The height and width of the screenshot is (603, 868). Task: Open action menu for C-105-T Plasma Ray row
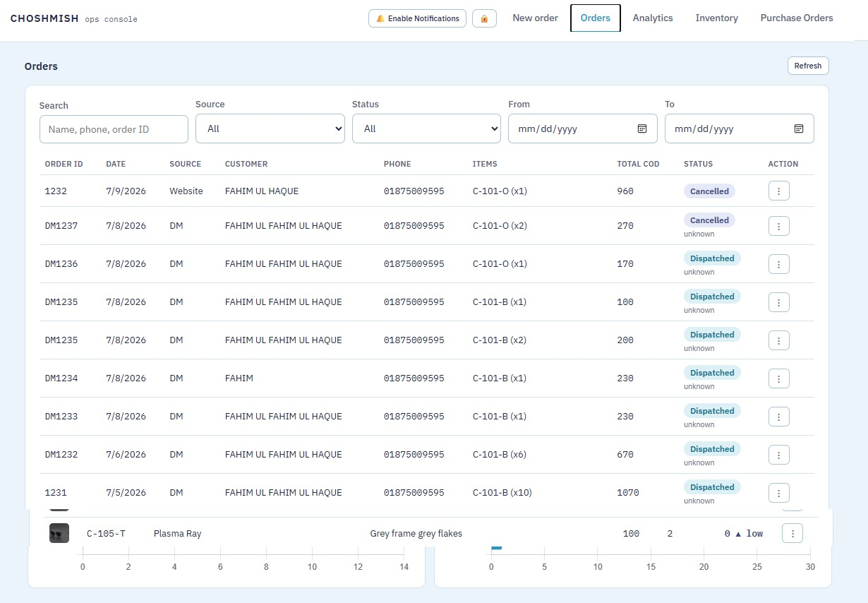792,533
